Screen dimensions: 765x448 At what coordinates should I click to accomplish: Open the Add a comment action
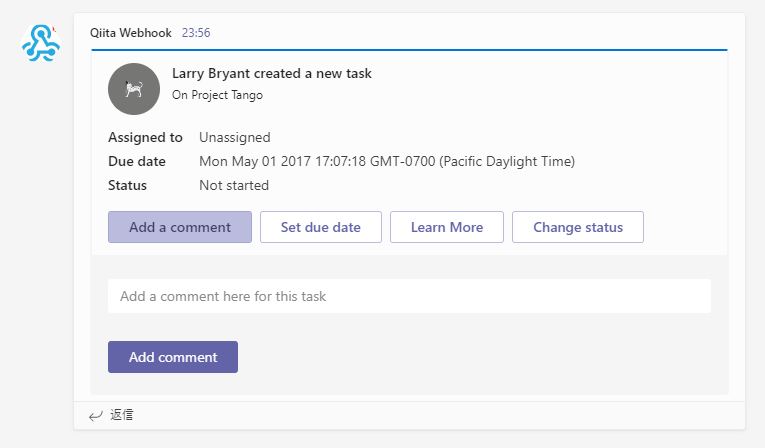coord(180,227)
